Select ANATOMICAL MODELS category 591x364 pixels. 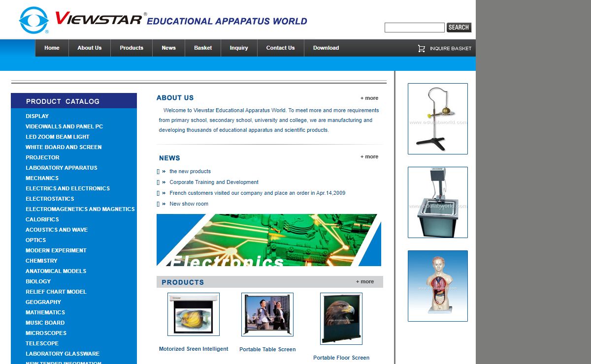click(x=56, y=271)
